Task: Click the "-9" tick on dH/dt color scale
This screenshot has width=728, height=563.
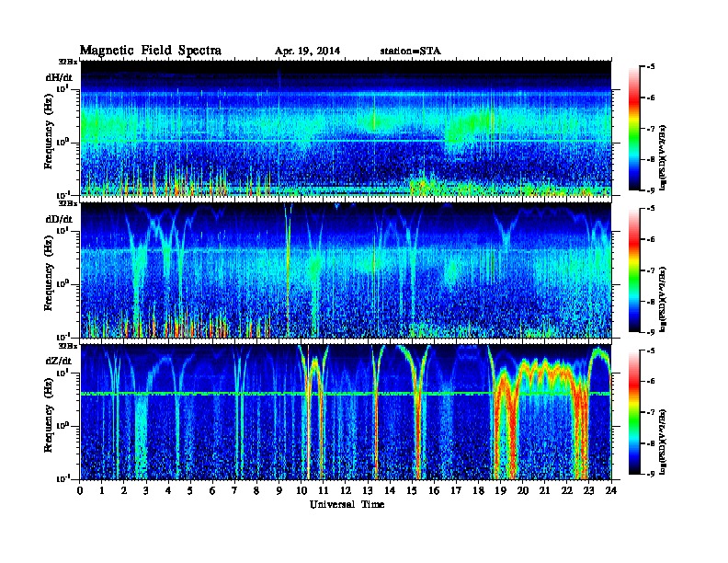Action: [x=651, y=190]
